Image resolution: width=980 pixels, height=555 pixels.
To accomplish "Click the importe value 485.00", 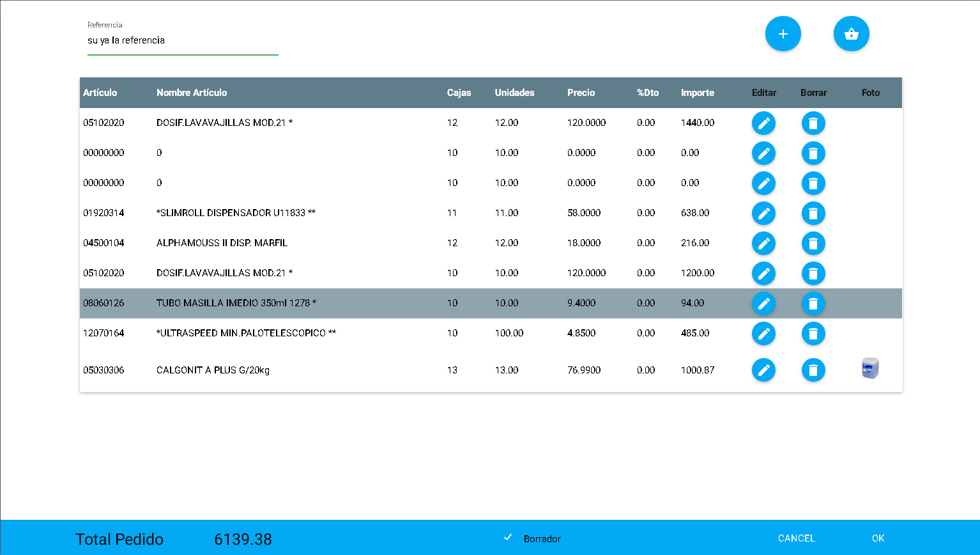I will point(695,333).
